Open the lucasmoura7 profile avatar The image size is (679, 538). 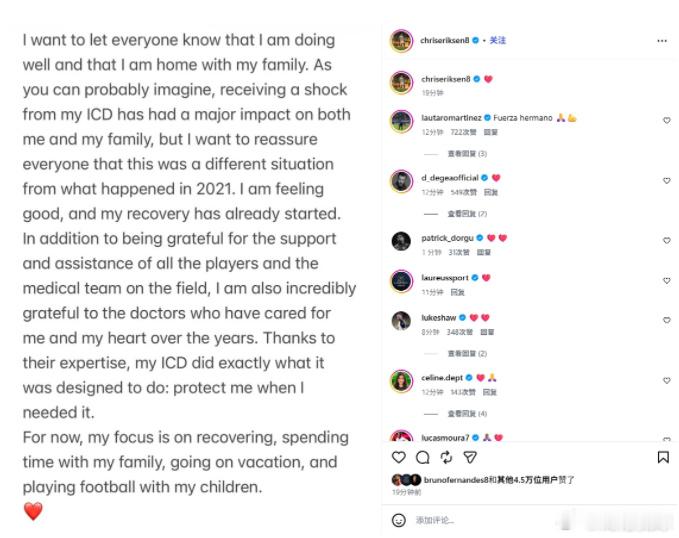tap(401, 437)
